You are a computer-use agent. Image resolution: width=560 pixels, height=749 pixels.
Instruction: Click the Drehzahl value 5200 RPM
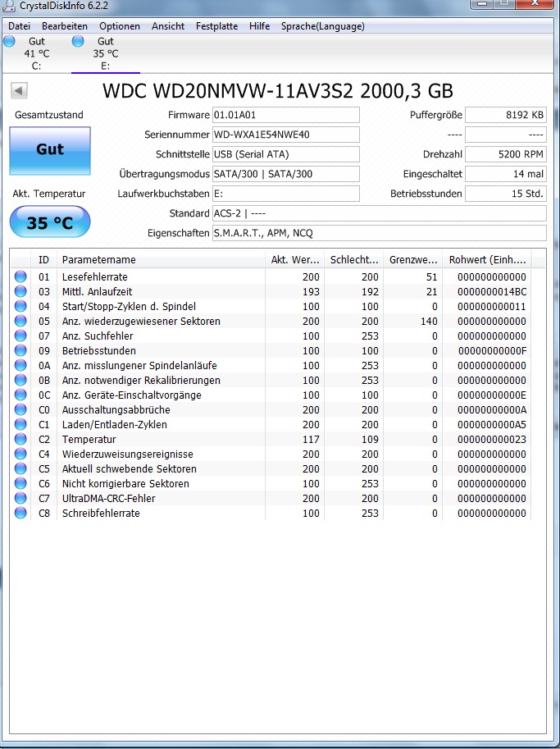[506, 154]
